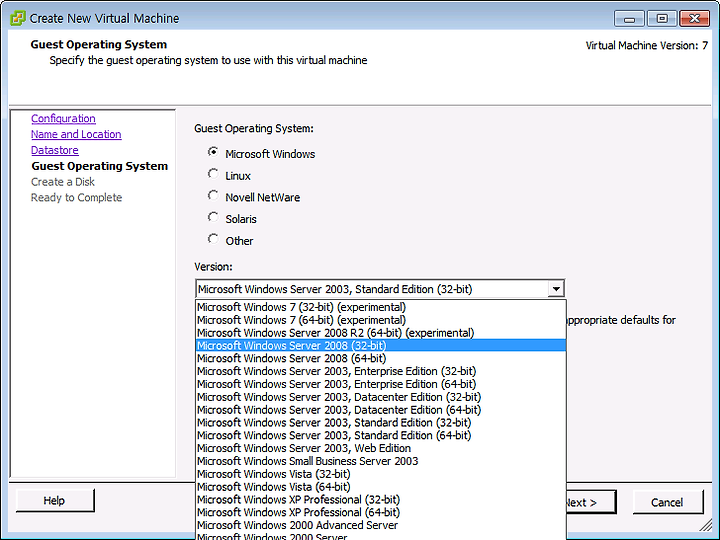720x540 pixels.
Task: Choose Microsoft Windows 7 (32-bit) (experimental)
Action: tap(380, 307)
